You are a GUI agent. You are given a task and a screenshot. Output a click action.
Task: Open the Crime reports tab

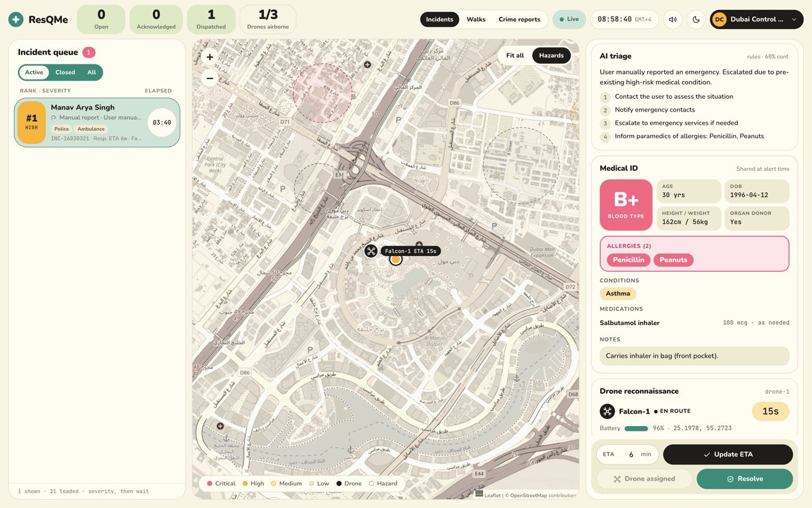pyautogui.click(x=520, y=19)
